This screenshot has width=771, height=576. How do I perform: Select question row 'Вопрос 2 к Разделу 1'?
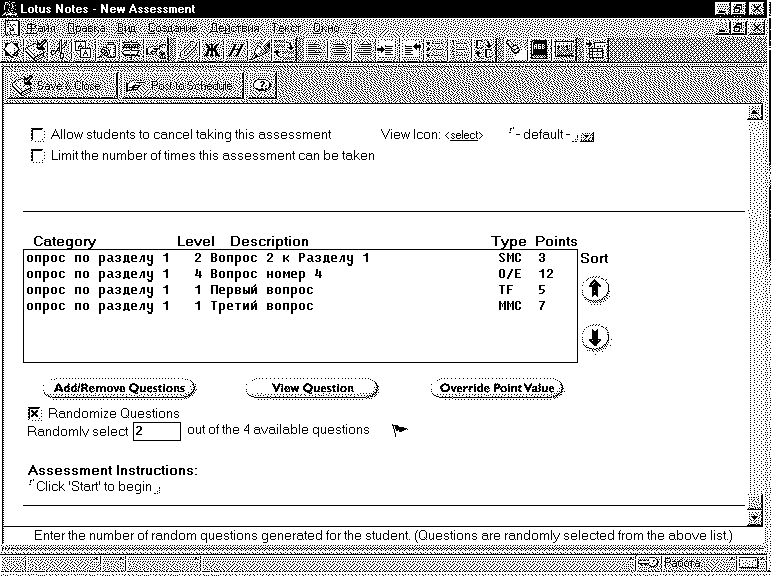[x=300, y=258]
